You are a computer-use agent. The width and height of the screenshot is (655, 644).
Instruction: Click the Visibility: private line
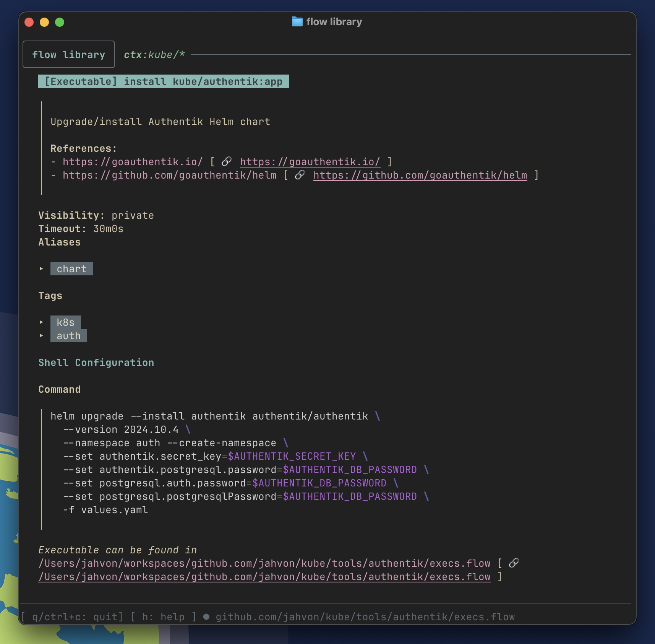click(96, 215)
